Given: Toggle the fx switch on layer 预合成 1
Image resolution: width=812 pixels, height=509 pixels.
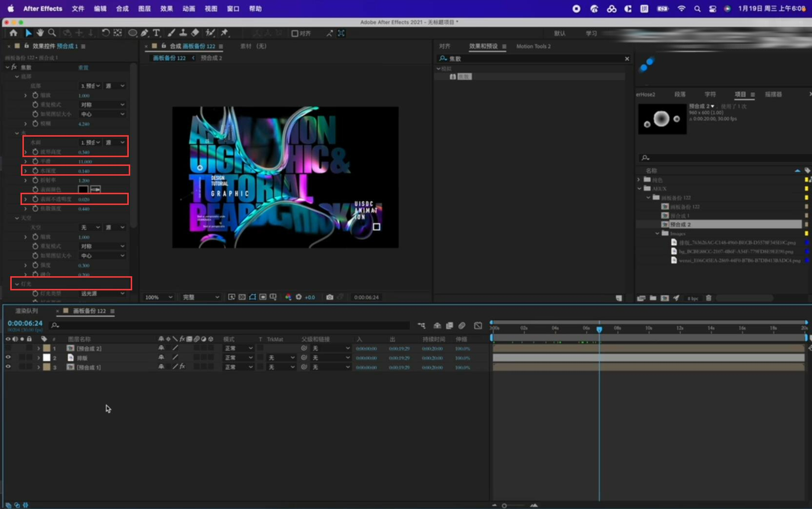Looking at the screenshot, I should (182, 366).
